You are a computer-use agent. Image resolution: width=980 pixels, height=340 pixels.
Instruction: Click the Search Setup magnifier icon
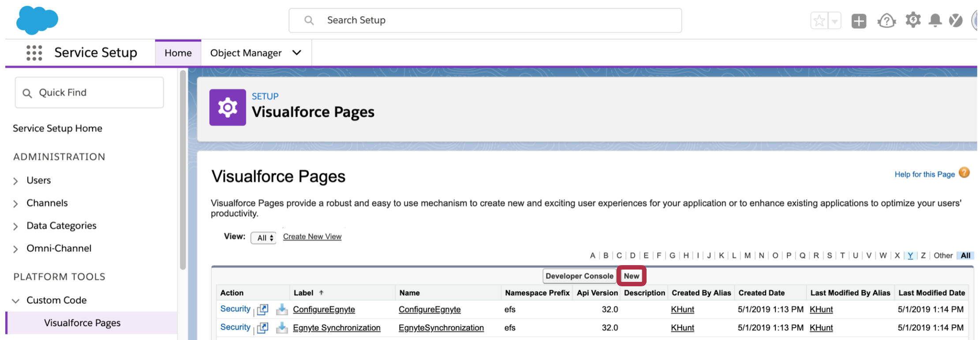309,20
